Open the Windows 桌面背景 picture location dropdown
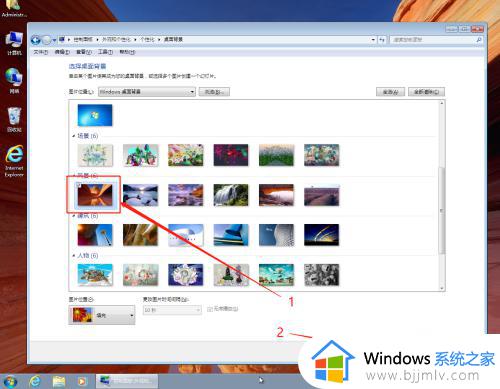Viewport: 500px width, 389px height. coord(147,92)
